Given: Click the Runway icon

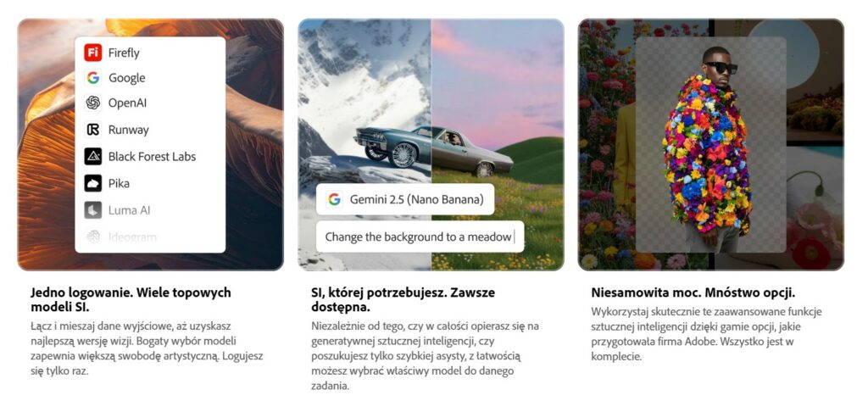Looking at the screenshot, I should coord(93,130).
